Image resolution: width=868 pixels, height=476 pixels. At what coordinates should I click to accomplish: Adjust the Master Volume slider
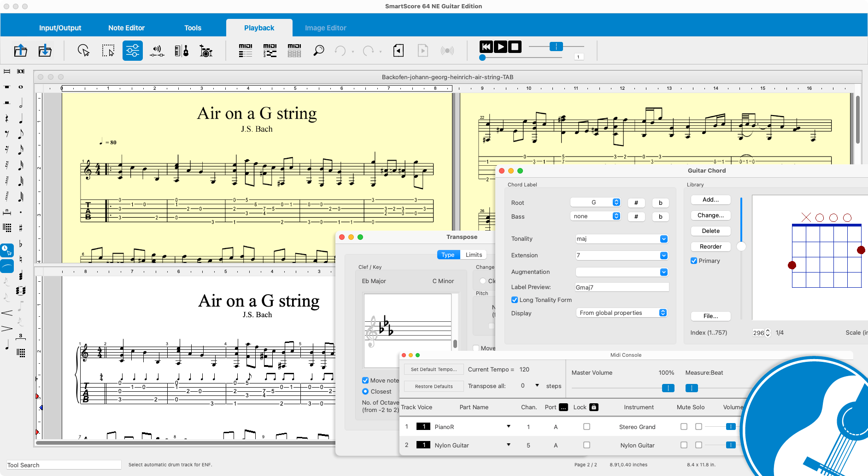pyautogui.click(x=668, y=388)
